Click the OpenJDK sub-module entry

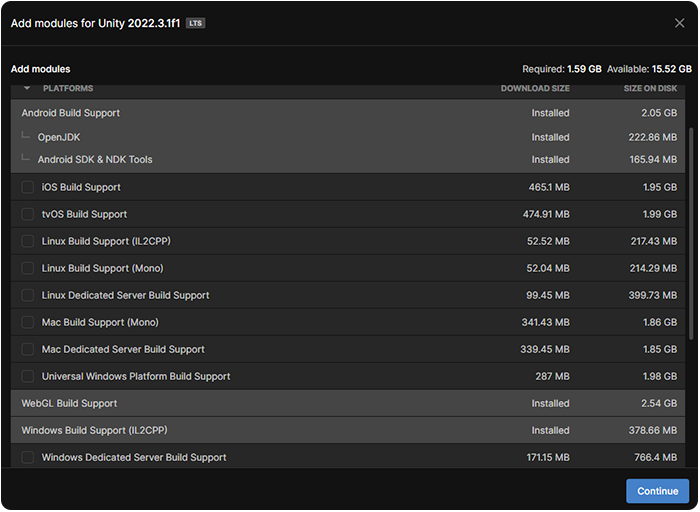[59, 137]
